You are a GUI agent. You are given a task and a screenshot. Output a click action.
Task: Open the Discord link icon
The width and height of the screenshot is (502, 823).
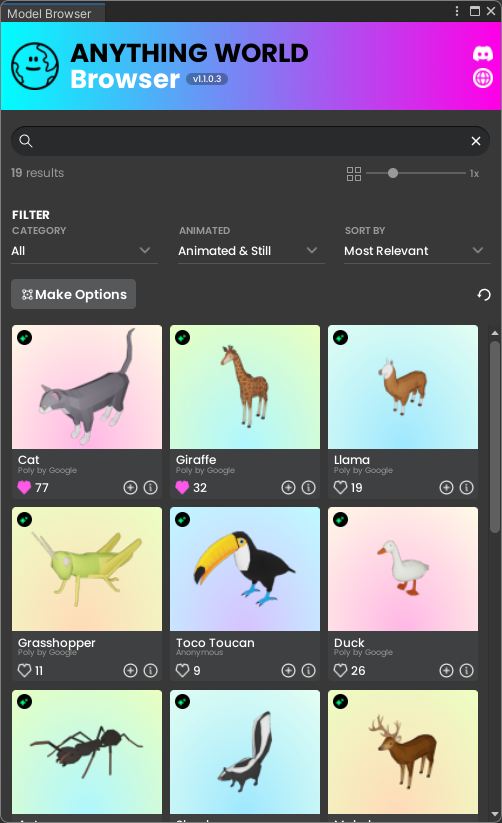[483, 54]
